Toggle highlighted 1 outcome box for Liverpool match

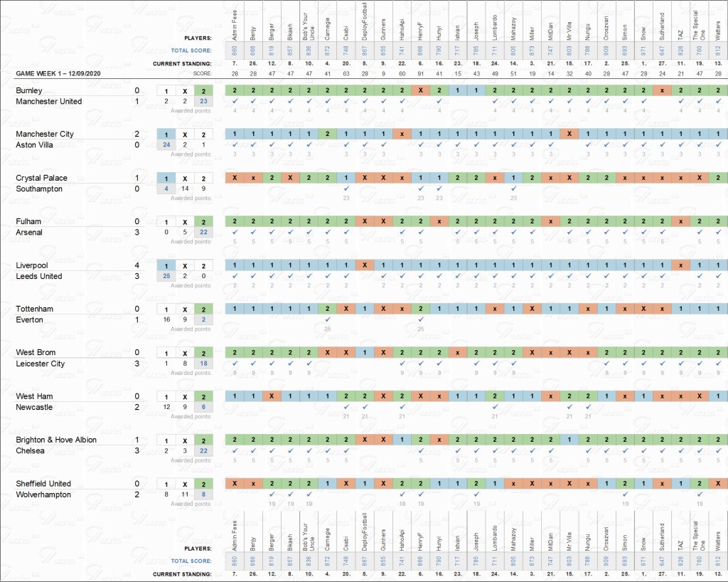click(166, 265)
